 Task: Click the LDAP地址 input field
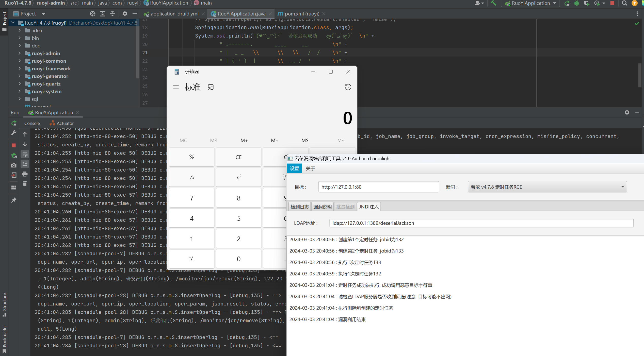481,223
